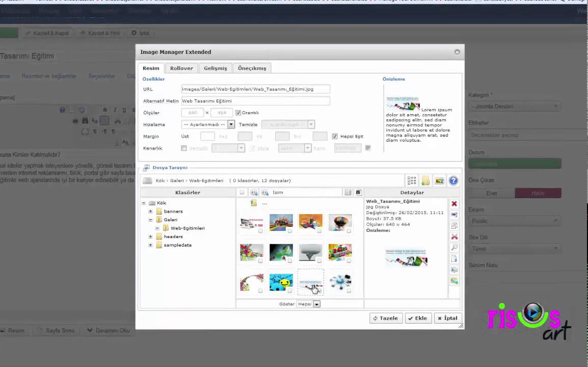Select the gray tree thumbnail

[310, 252]
